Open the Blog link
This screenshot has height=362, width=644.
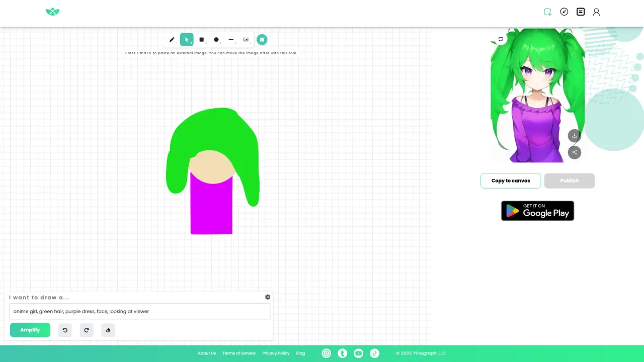[x=300, y=353]
